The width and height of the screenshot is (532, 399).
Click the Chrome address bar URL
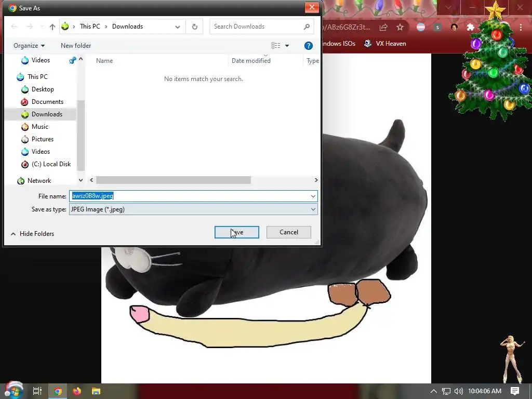pos(346,27)
